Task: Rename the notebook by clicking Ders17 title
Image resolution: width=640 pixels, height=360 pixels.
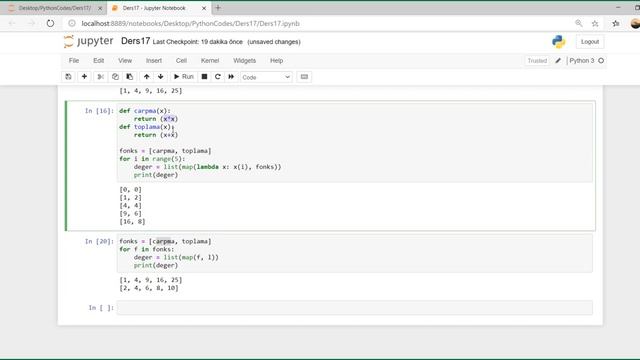Action: (136, 41)
